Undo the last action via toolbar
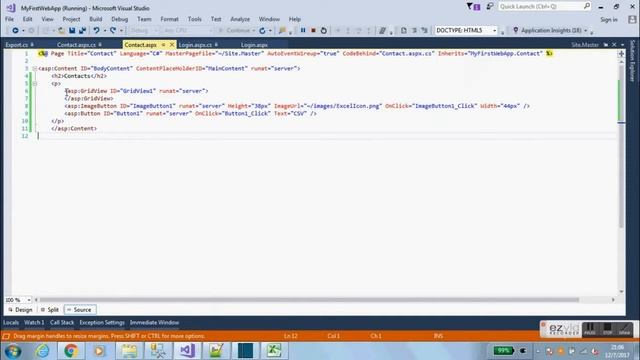640x360 pixels. click(96, 31)
